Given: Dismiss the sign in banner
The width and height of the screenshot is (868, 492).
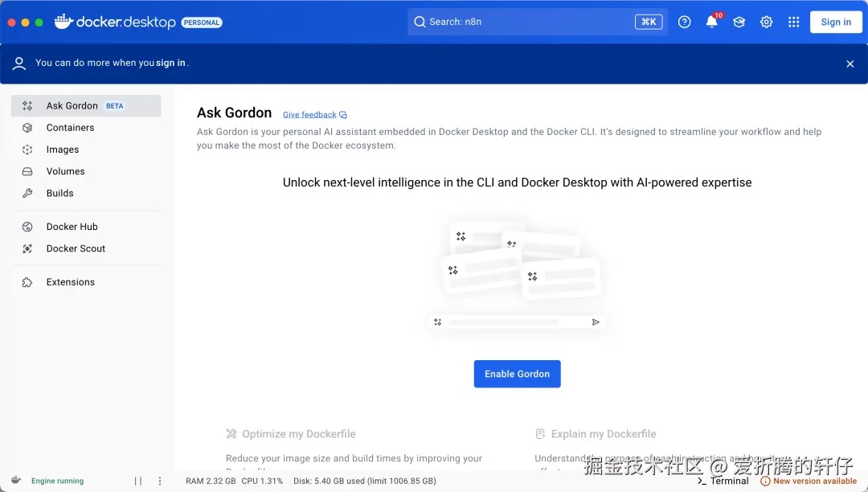Looking at the screenshot, I should click(850, 64).
